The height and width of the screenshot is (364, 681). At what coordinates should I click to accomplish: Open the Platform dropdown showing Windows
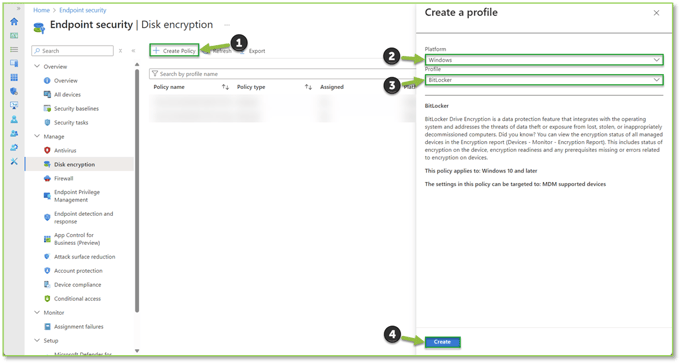point(544,60)
